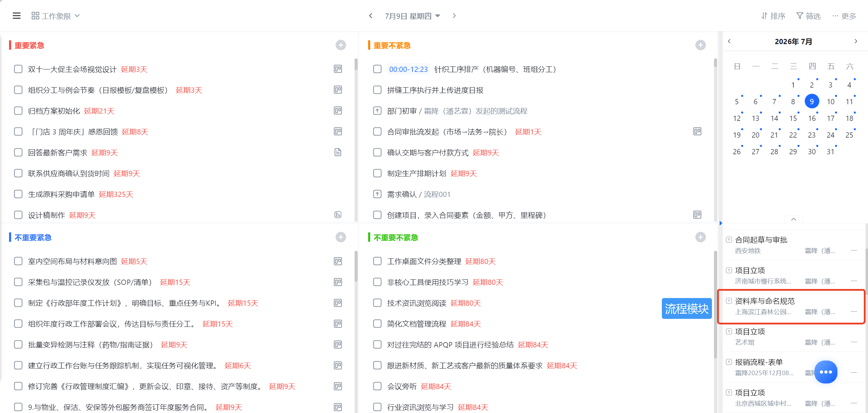Check 双十一大促主会场视觉设计 task
The height and width of the screenshot is (413, 868).
[x=18, y=69]
